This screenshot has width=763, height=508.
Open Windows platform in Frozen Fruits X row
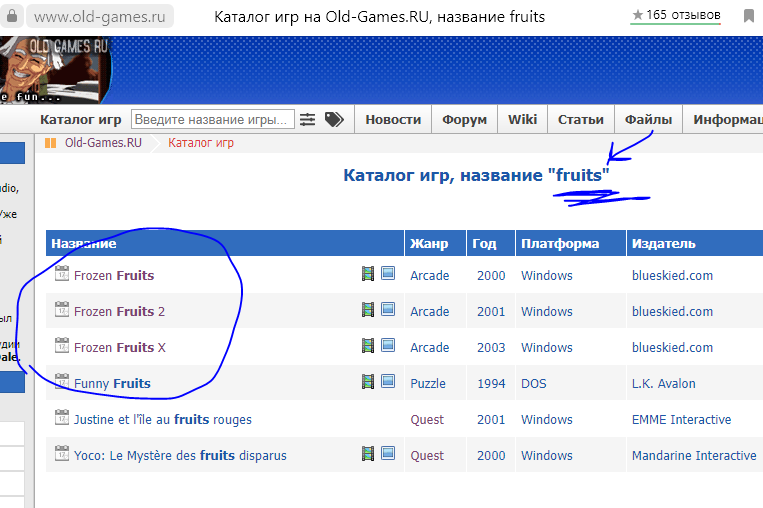point(547,347)
